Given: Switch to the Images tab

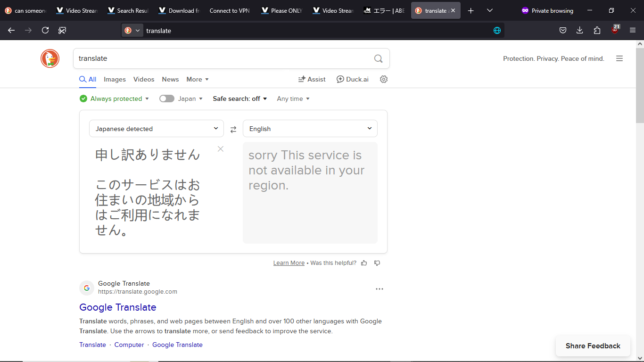Looking at the screenshot, I should click(x=115, y=79).
